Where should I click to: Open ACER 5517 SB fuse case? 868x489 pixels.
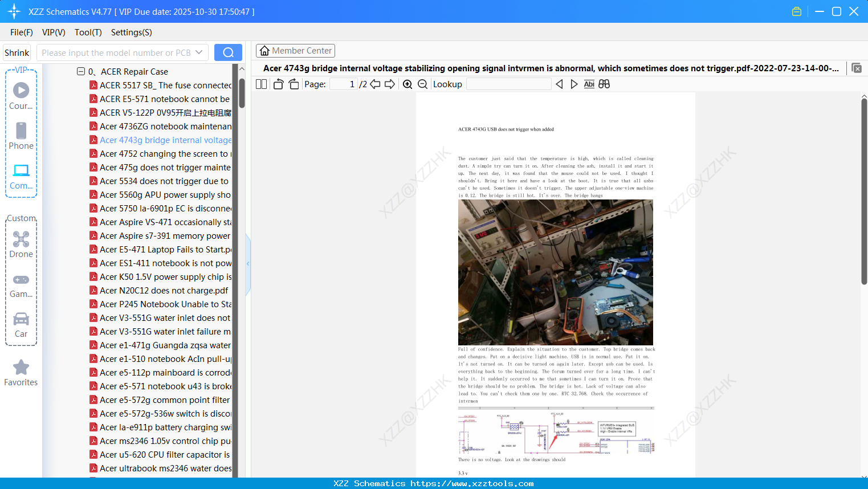[x=161, y=85]
